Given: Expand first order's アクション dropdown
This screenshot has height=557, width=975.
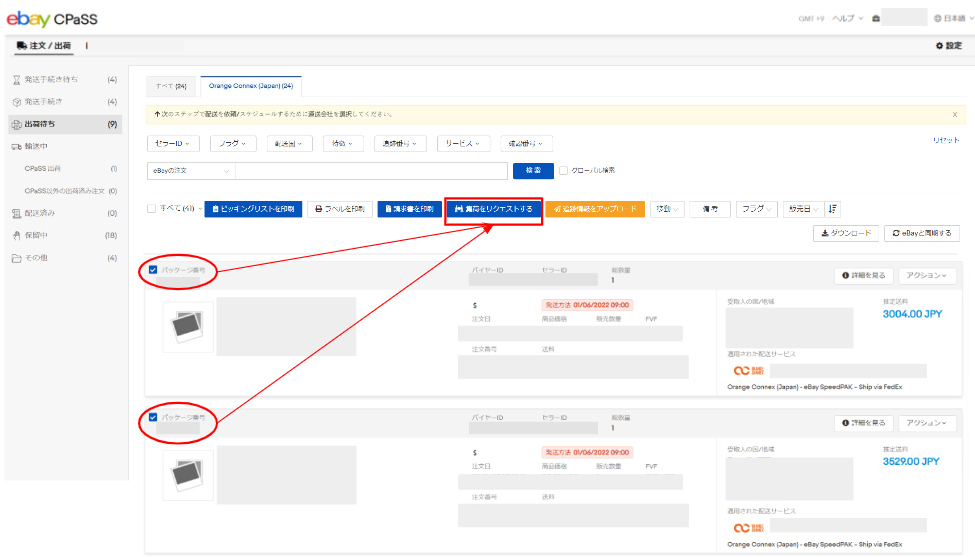Looking at the screenshot, I should coord(927,275).
